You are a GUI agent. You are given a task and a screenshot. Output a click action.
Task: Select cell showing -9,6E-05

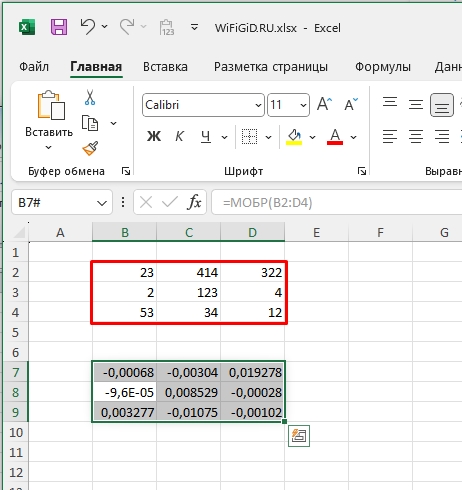click(124, 392)
